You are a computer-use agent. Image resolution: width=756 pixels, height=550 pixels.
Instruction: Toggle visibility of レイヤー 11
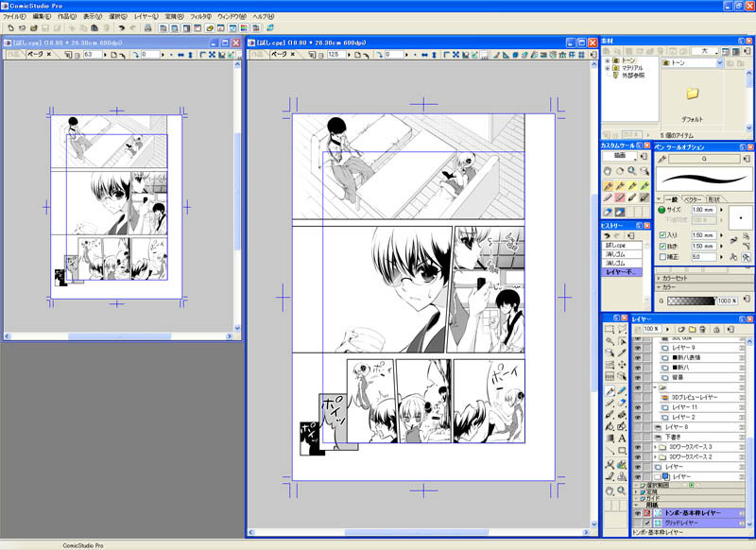(x=638, y=407)
